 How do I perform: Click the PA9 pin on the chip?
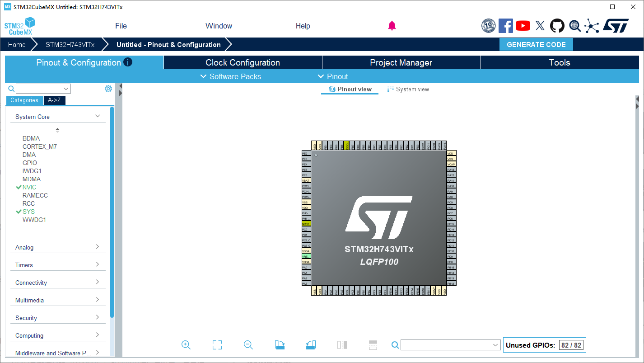(452, 191)
